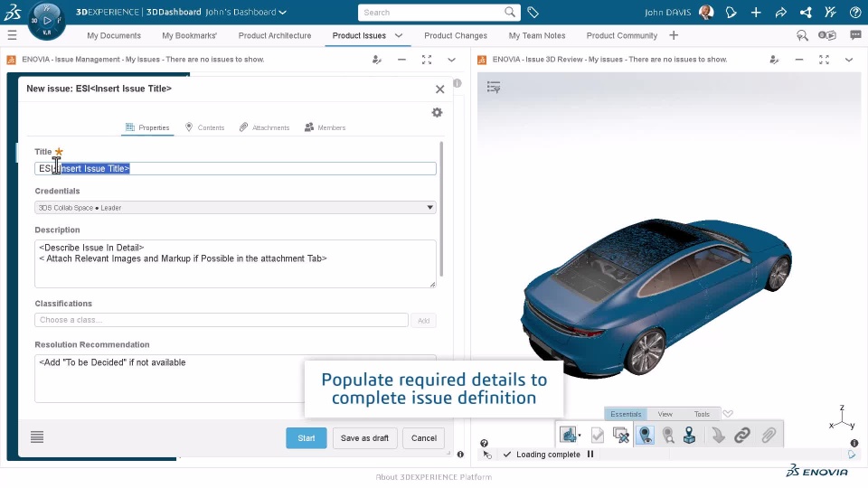Viewport: 868px width, 488px height.
Task: Open the 3DEXPERIENCE compass
Action: (46, 21)
